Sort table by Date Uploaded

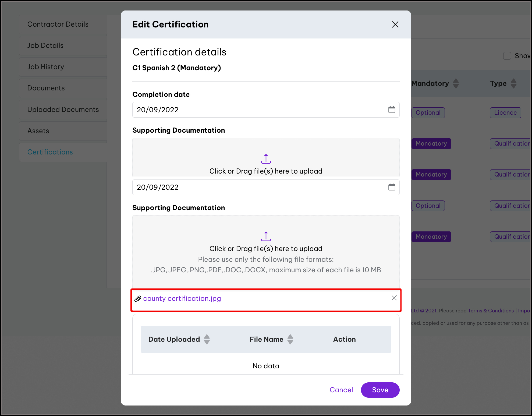point(207,339)
